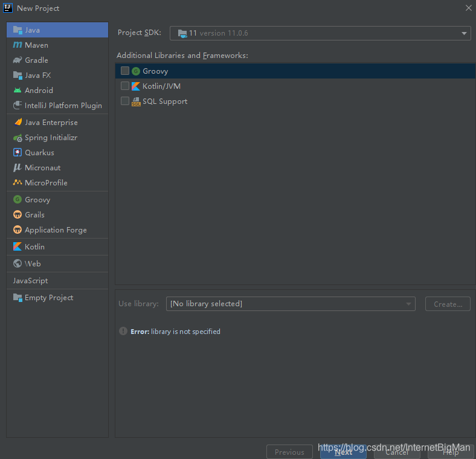Pick the Web globe icon
The width and height of the screenshot is (476, 459).
pos(18,263)
